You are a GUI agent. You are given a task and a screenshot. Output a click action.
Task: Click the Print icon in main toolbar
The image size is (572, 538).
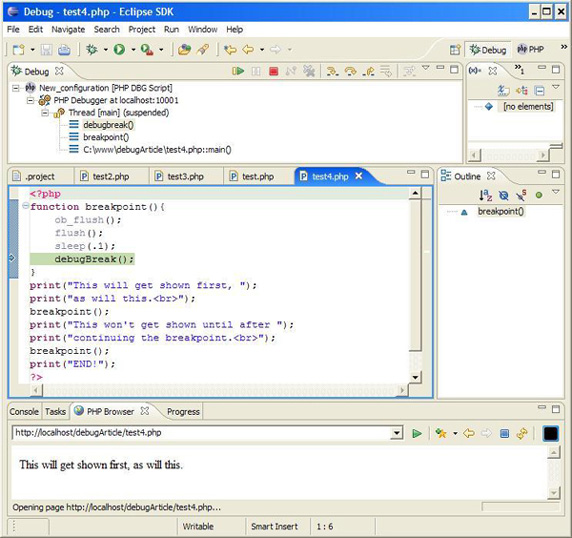coord(64,50)
